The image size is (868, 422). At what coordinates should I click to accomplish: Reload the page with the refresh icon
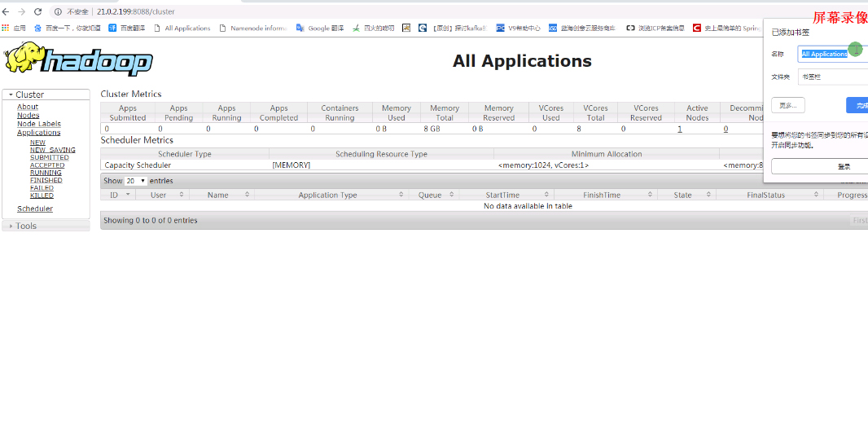(x=37, y=12)
